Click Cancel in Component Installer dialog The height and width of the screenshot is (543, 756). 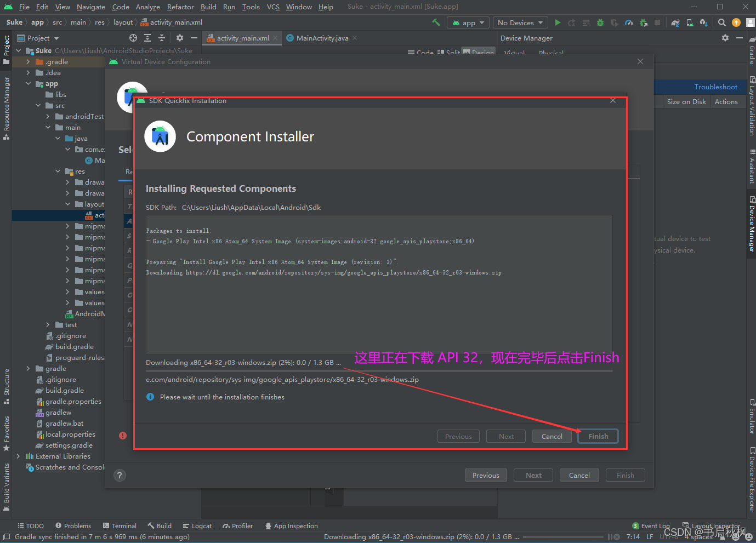(x=552, y=437)
